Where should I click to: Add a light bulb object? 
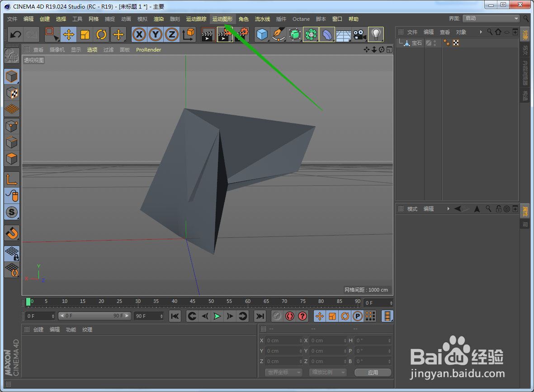coord(376,34)
